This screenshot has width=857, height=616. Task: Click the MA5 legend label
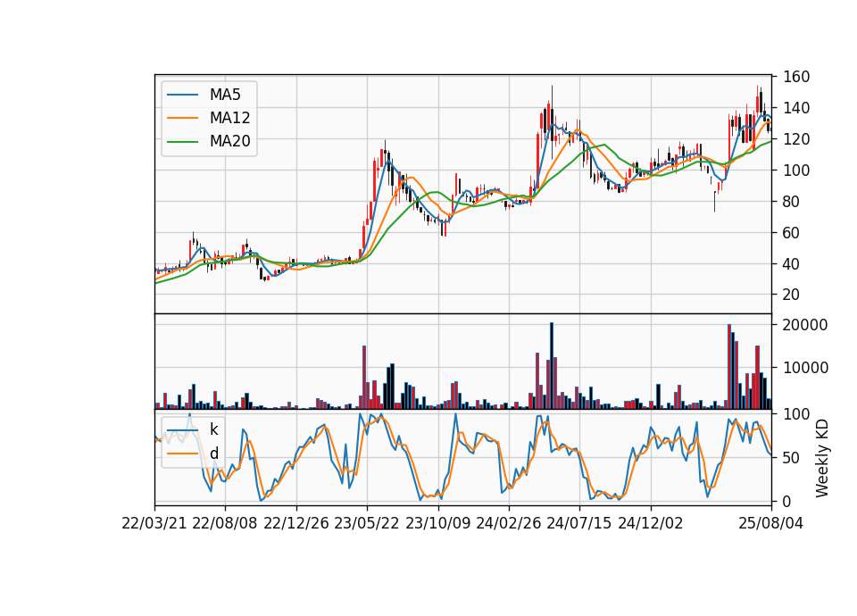pyautogui.click(x=225, y=95)
